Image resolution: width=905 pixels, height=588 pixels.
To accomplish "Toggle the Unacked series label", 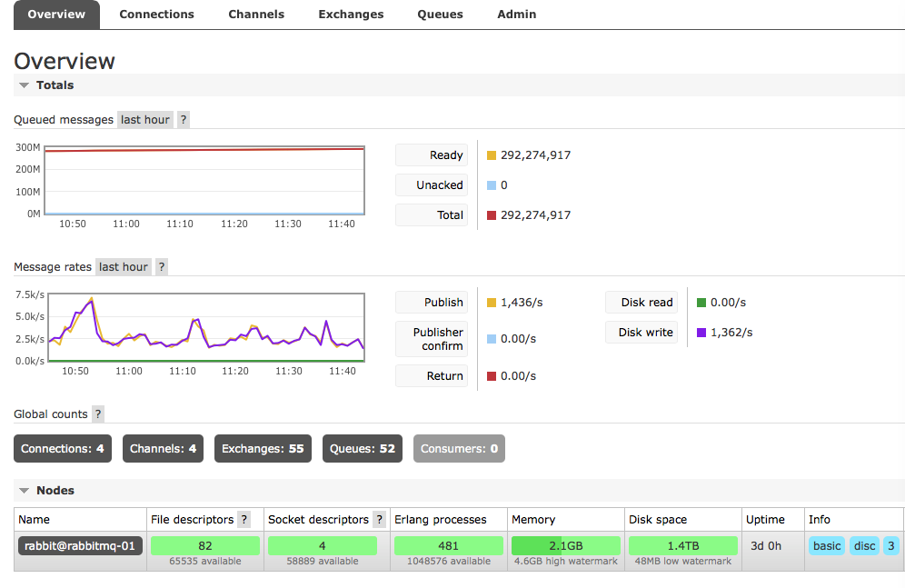I will point(431,185).
